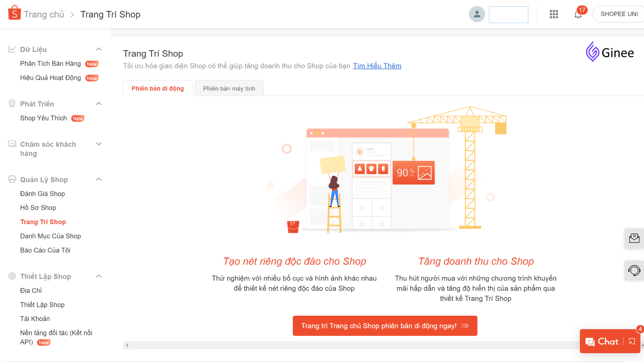This screenshot has width=644, height=362.
Task: Toggle visibility of Dữ Liệu menu
Action: pos(99,49)
